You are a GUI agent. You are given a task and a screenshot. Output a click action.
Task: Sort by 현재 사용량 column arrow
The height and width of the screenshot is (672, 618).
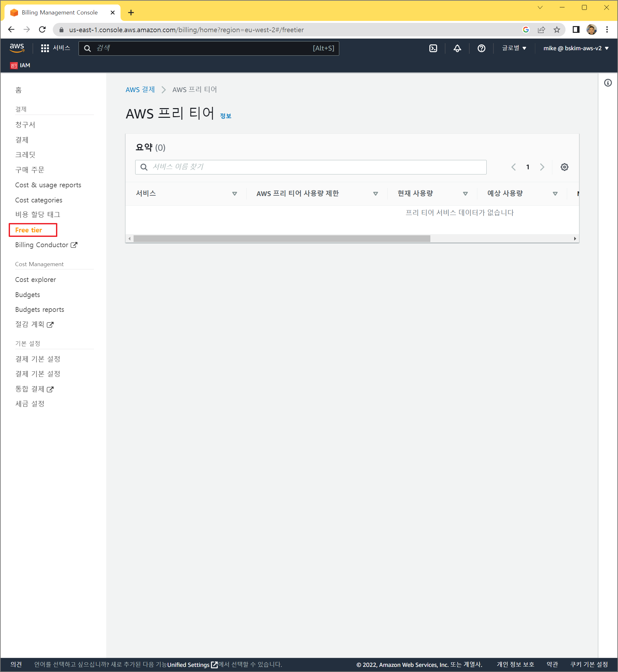(465, 193)
